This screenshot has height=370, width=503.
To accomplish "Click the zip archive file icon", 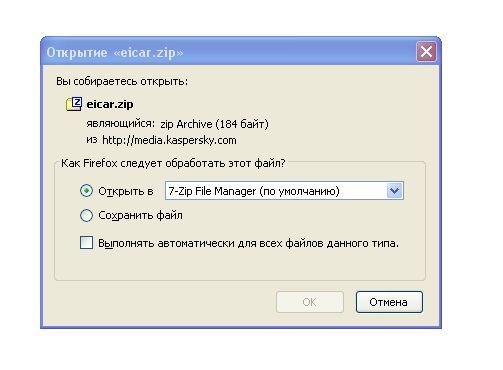I will (x=74, y=104).
